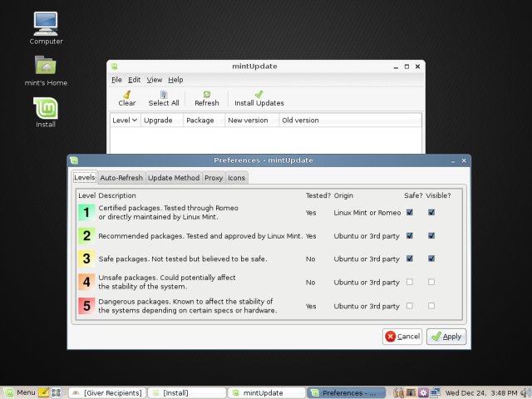Click the New version column header
Image resolution: width=532 pixels, height=399 pixels.
252,120
